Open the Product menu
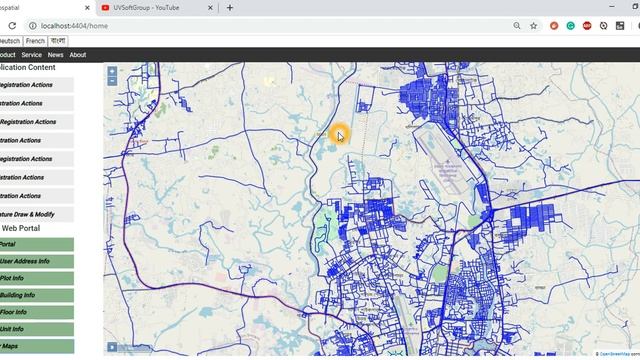Viewport: 640px width, 360px height. click(x=8, y=55)
